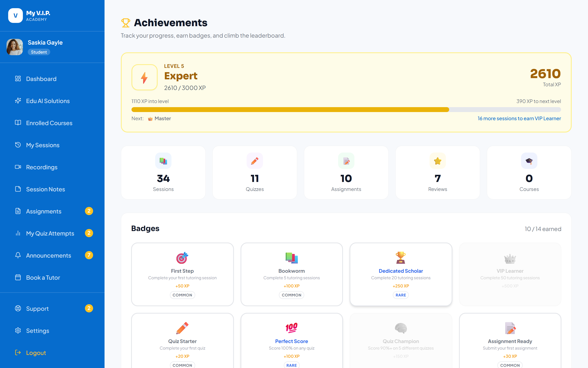Click the 'Total XP' label
Screen dimensions: 588x368
coord(552,84)
